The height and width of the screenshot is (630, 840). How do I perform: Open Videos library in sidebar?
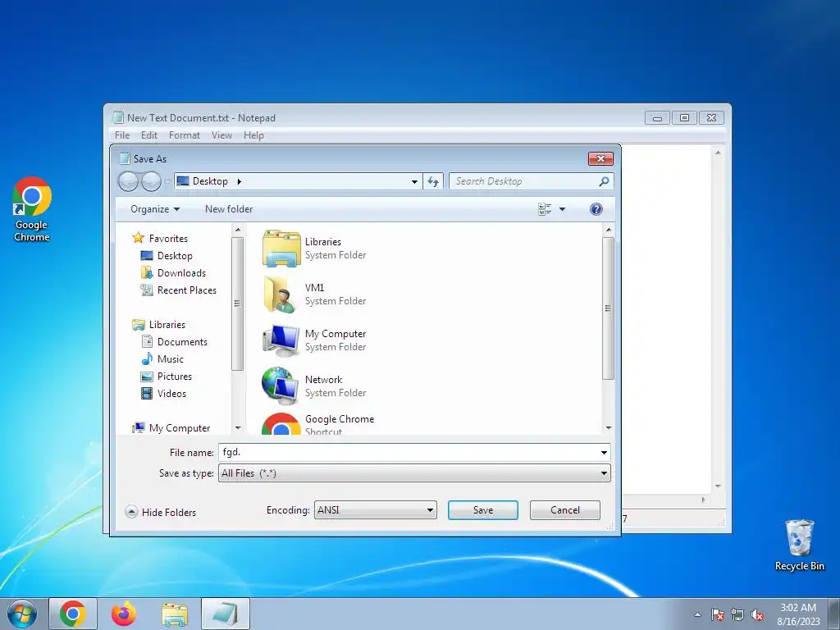point(171,393)
